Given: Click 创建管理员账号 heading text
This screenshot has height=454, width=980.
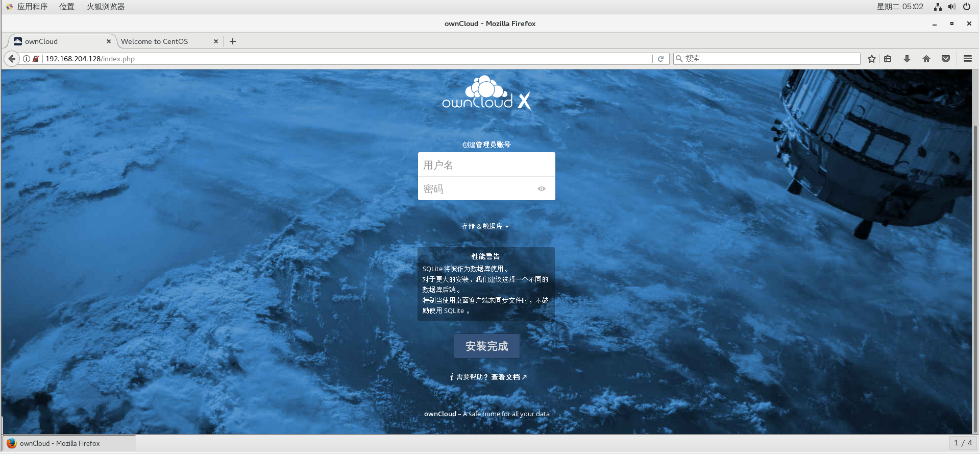Looking at the screenshot, I should (x=486, y=145).
